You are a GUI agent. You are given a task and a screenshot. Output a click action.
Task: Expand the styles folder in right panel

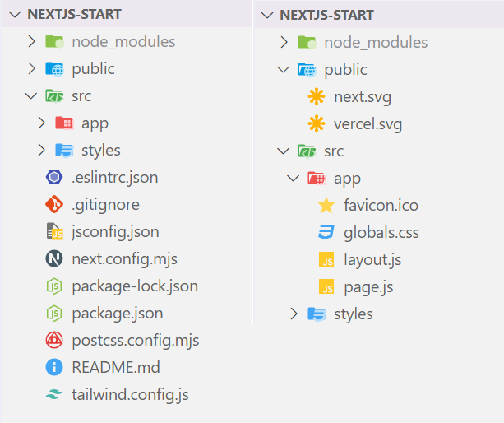[294, 314]
